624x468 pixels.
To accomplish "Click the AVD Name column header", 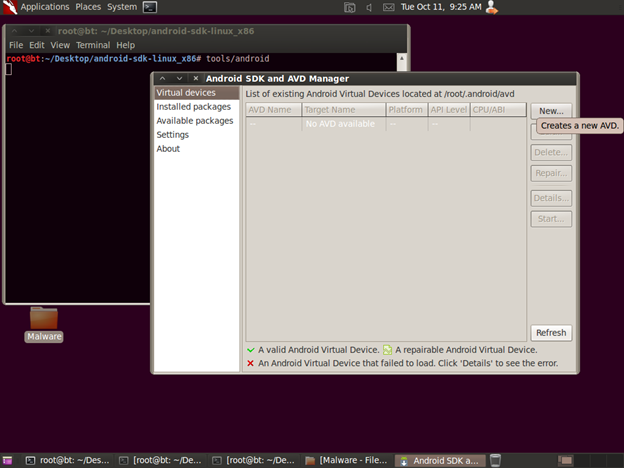I will point(273,110).
